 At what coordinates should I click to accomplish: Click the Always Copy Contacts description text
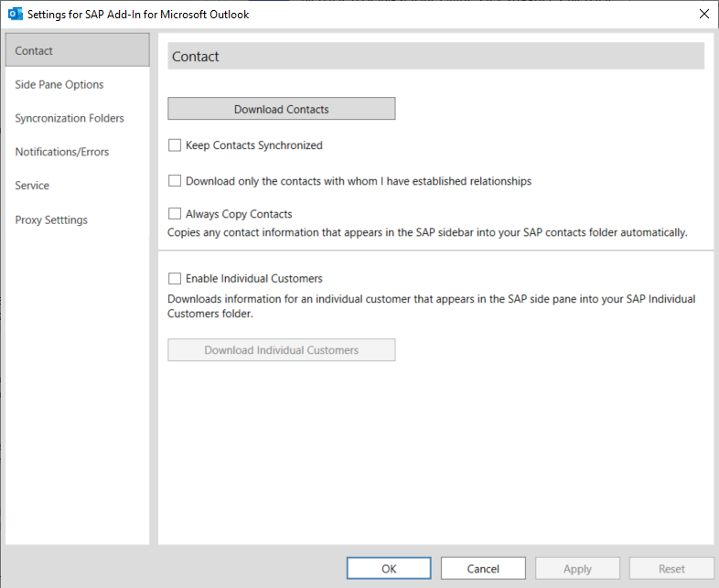427,232
